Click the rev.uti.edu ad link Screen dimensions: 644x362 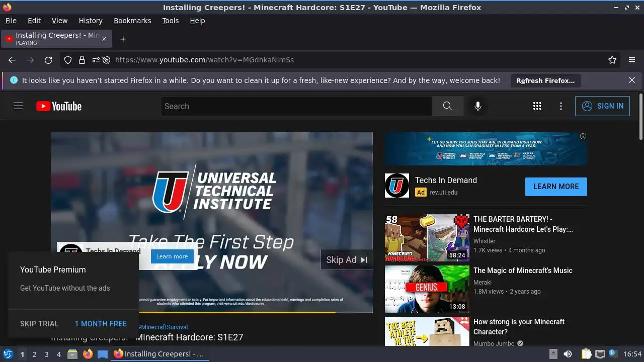tap(443, 192)
